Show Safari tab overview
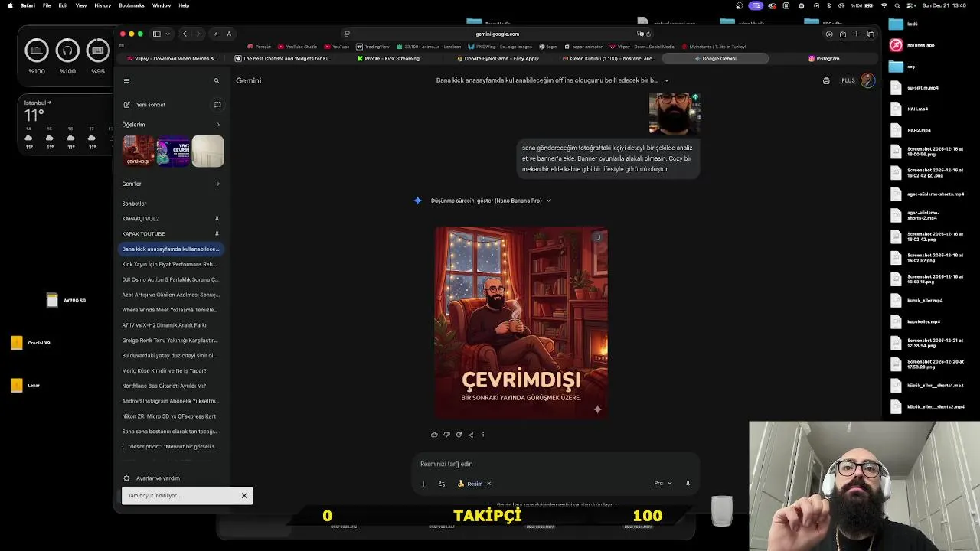 [871, 34]
